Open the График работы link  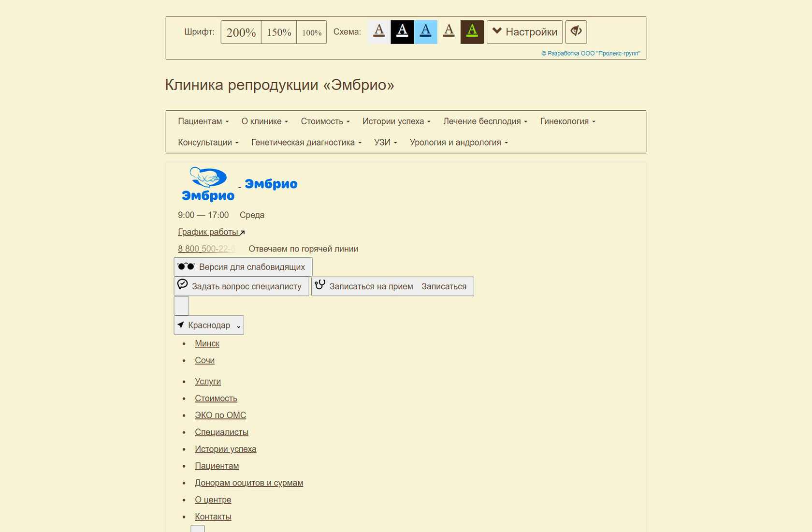[211, 232]
